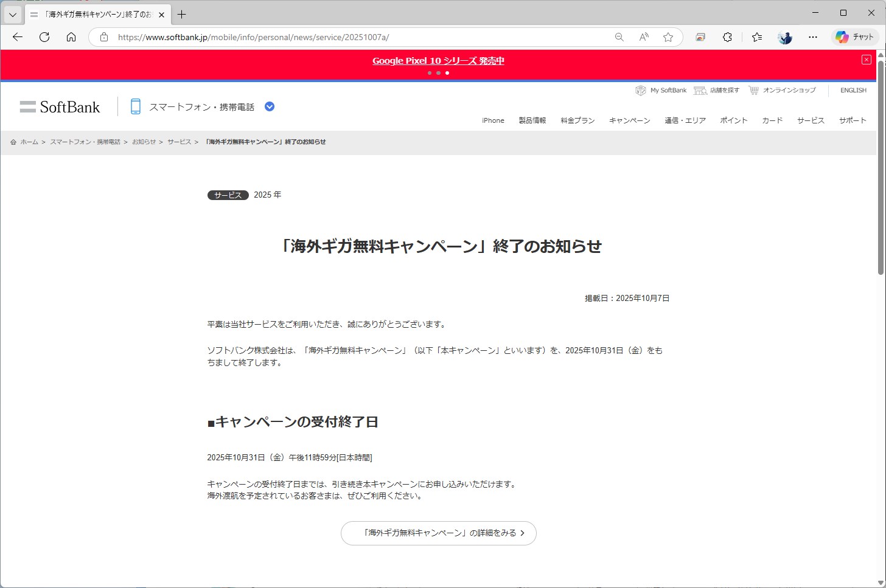This screenshot has width=886, height=588.
Task: Open オンラインショップ via the cart icon
Action: tap(753, 90)
